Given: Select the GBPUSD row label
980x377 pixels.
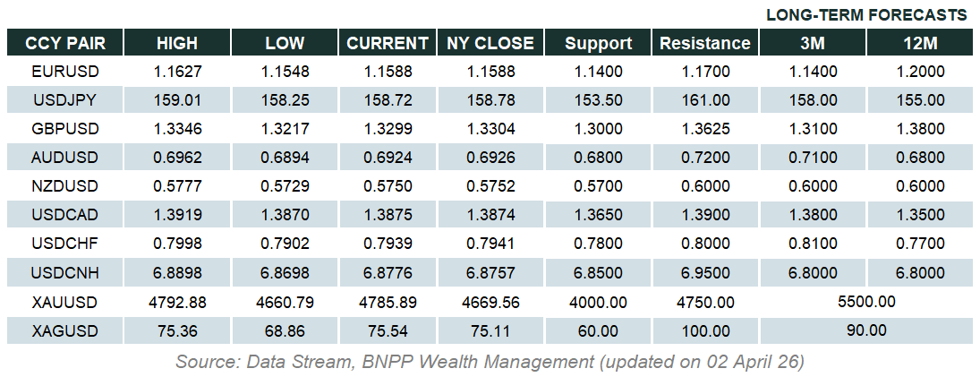Looking at the screenshot, I should coord(64,129).
